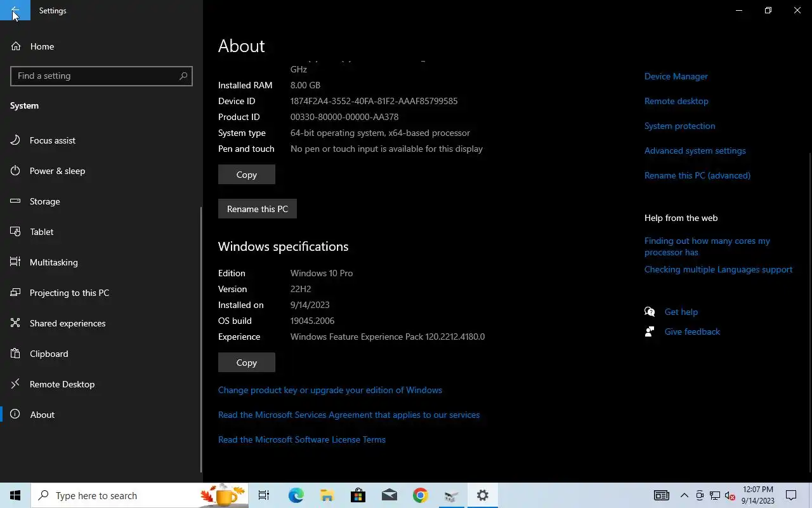
Task: Open Multitasking settings
Action: pyautogui.click(x=101, y=262)
